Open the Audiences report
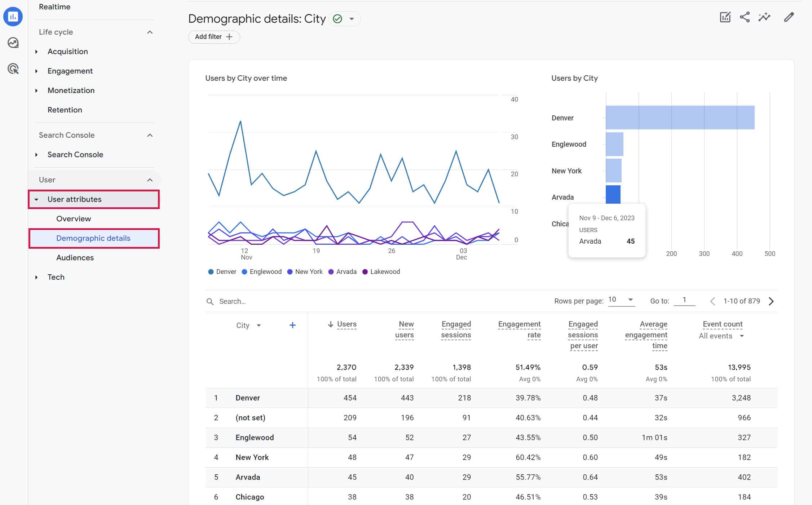Viewport: 812px width, 505px height. [x=75, y=258]
